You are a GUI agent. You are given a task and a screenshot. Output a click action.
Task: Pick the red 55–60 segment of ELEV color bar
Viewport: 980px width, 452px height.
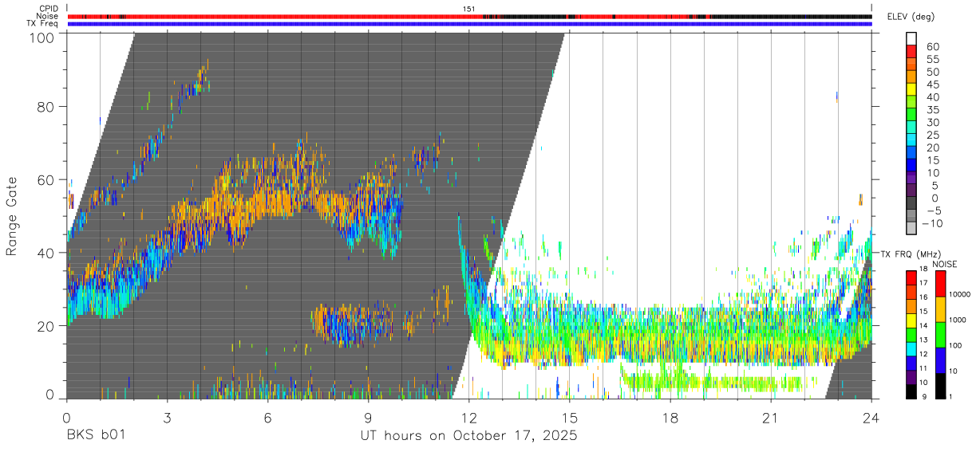[x=911, y=52]
